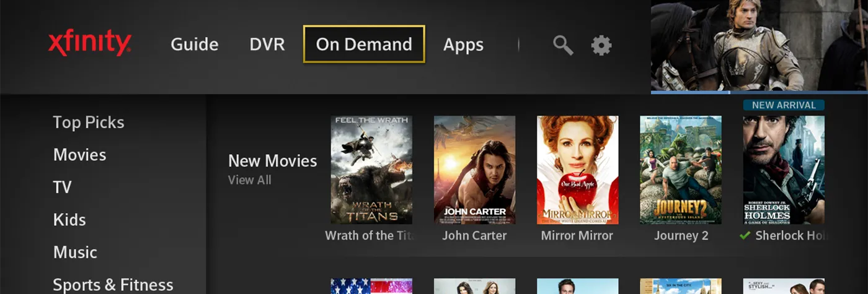Switch to the Guide tab
The width and height of the screenshot is (868, 294).
click(194, 45)
